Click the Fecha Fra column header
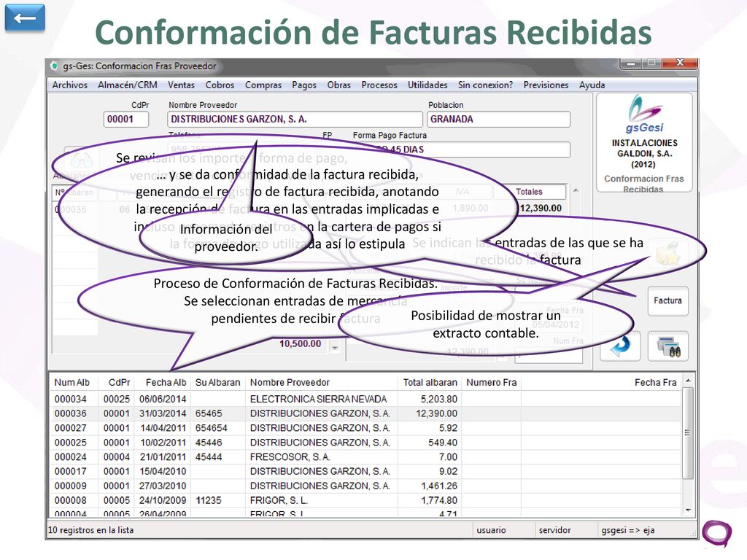Screen dimensions: 747x560 click(655, 382)
